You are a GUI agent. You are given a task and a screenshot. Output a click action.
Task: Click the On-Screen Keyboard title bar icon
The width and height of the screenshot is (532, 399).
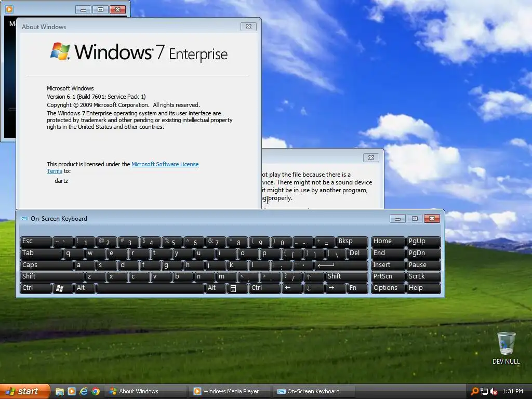pos(24,219)
